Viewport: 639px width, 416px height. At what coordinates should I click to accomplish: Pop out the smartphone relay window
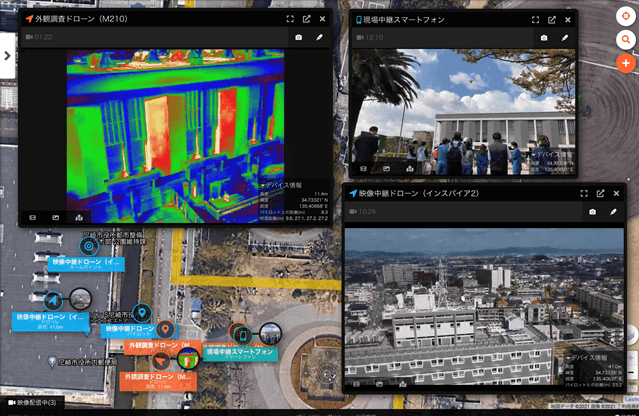pyautogui.click(x=551, y=19)
